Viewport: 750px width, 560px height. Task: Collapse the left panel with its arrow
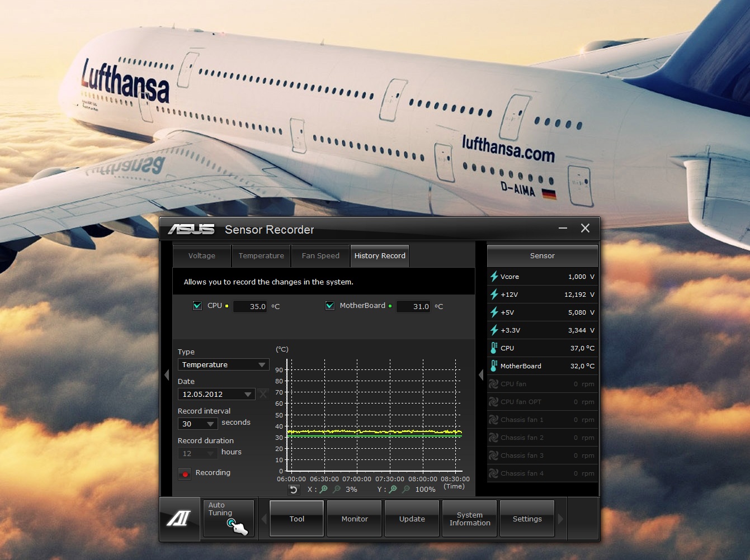click(166, 375)
